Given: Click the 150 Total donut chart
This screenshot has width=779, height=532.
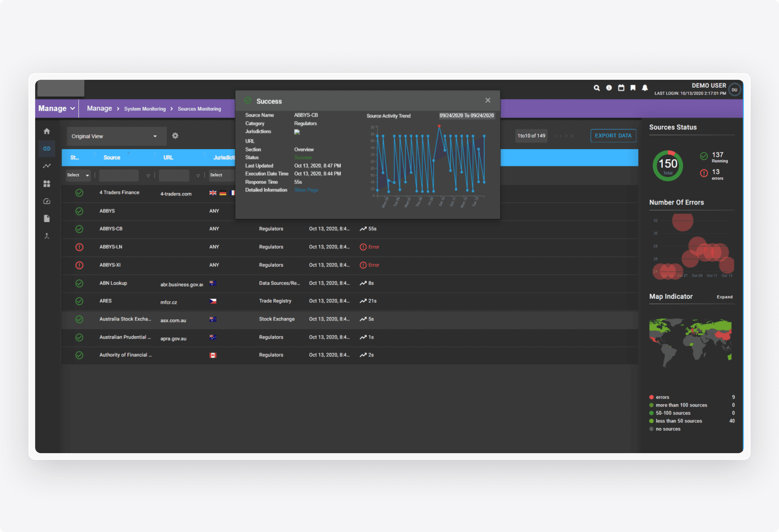Looking at the screenshot, I should [x=667, y=166].
